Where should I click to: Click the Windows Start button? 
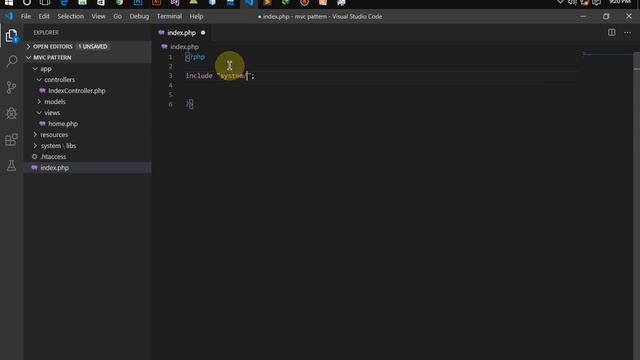tap(9, 2)
